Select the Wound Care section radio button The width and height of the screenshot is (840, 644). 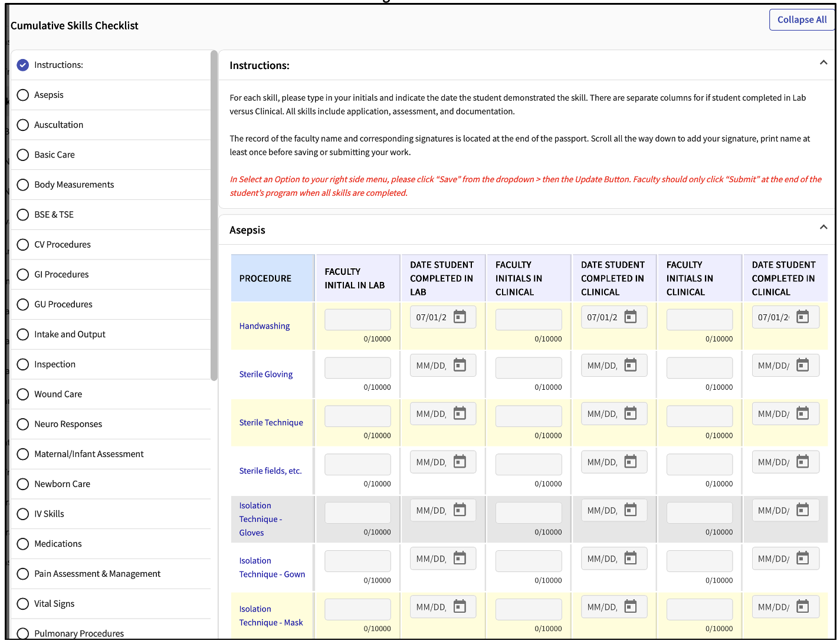point(23,395)
